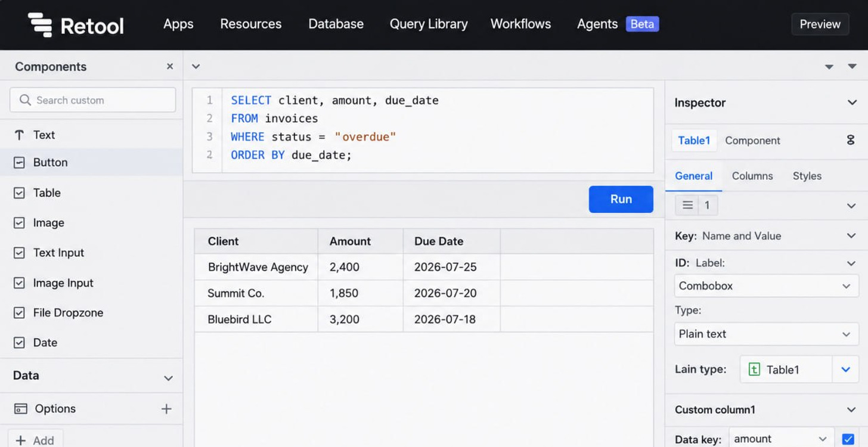Click the Due Date column header
This screenshot has width=868, height=447.
click(451, 241)
